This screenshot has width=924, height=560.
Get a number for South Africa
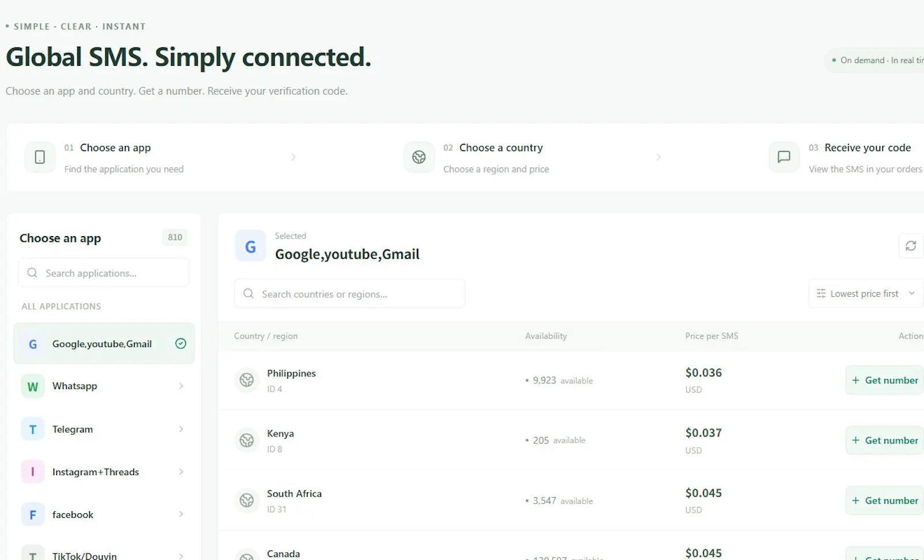(885, 501)
